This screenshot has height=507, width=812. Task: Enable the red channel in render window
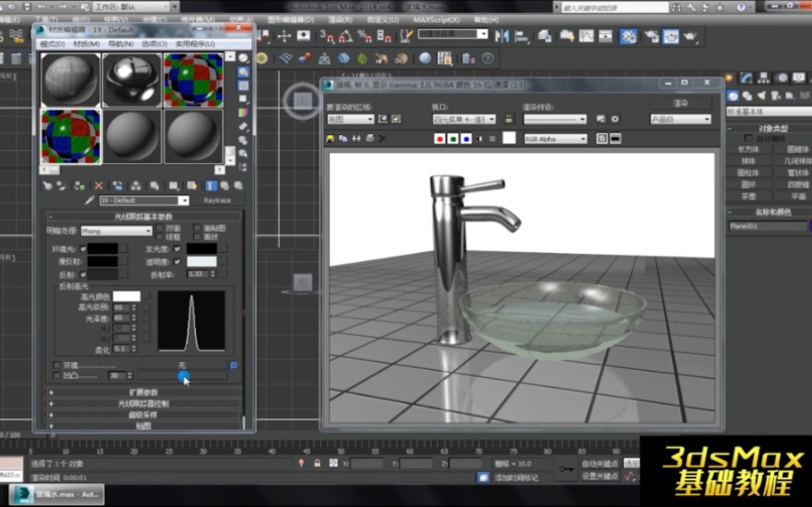tap(440, 139)
